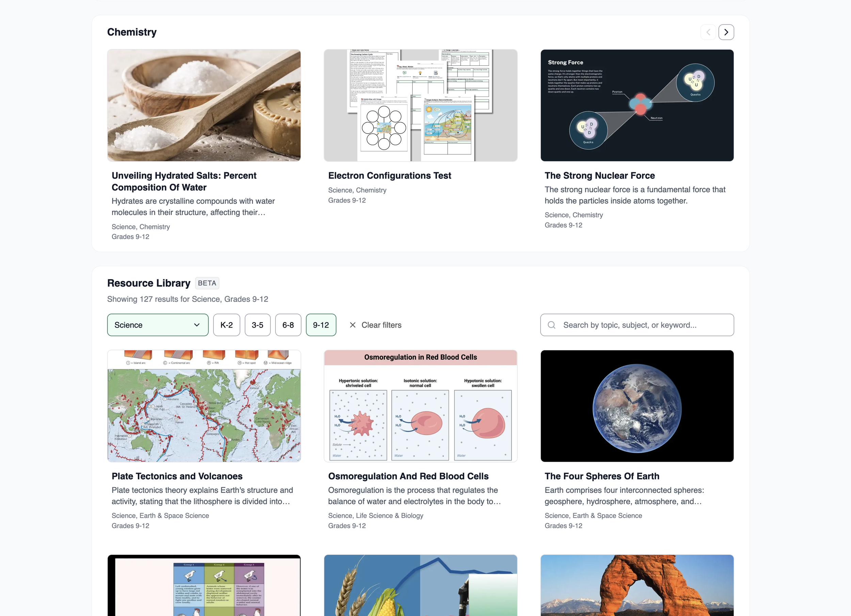Open the red rock arch thumbnail

click(x=637, y=585)
